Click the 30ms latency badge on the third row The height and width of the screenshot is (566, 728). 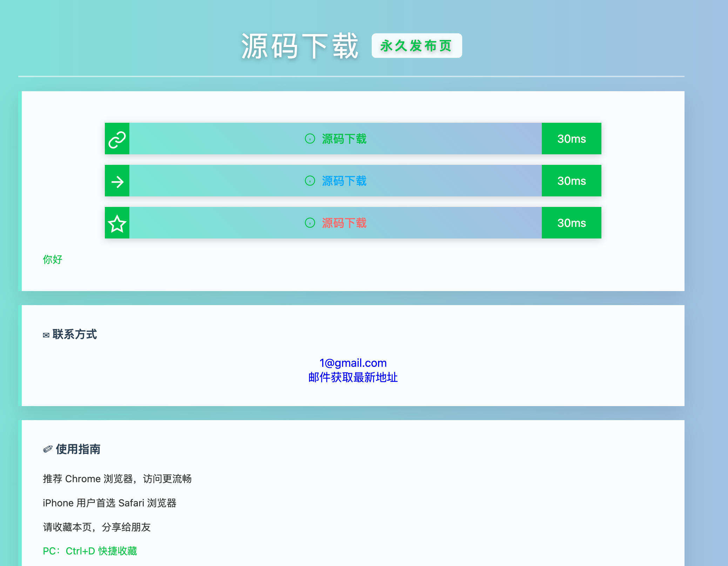[x=572, y=223]
